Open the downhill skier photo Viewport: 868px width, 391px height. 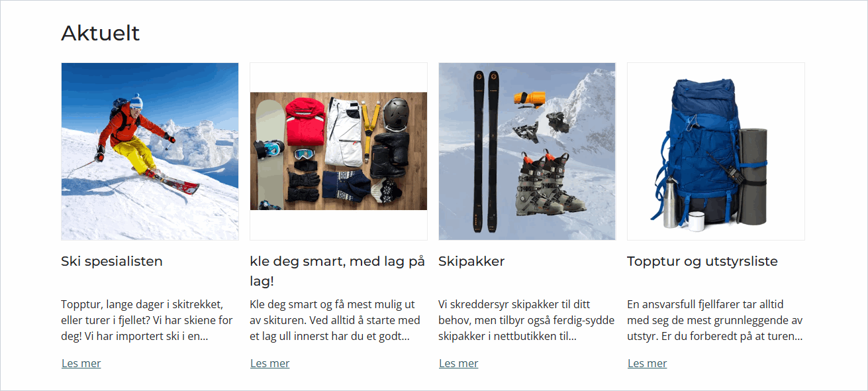tap(150, 151)
